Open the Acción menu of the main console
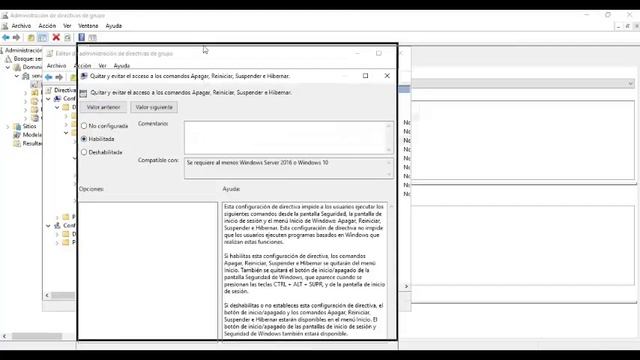The height and width of the screenshot is (360, 640). (x=47, y=26)
